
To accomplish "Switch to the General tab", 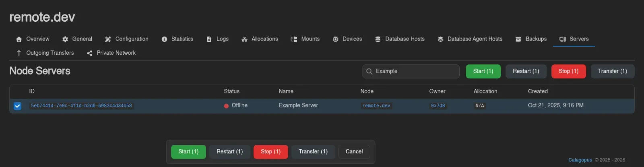I will pos(77,39).
